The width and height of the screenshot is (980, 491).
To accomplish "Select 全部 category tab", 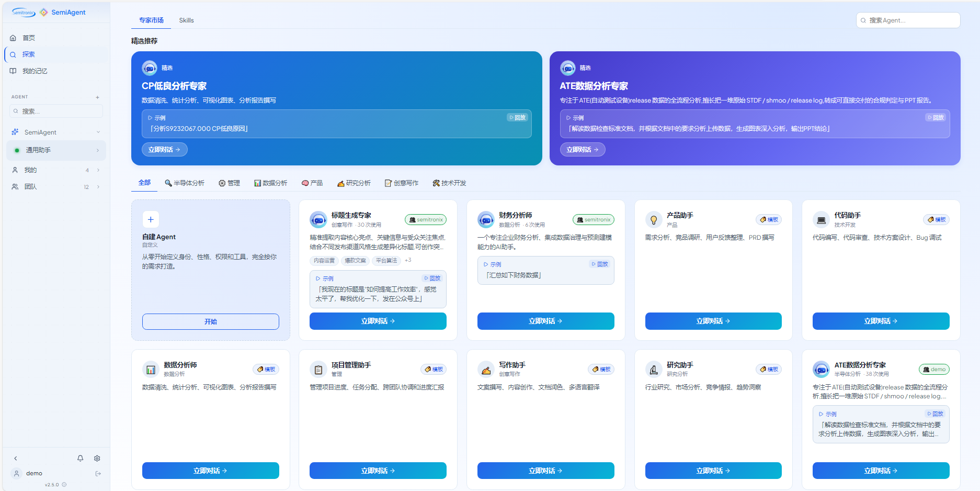I will point(144,183).
